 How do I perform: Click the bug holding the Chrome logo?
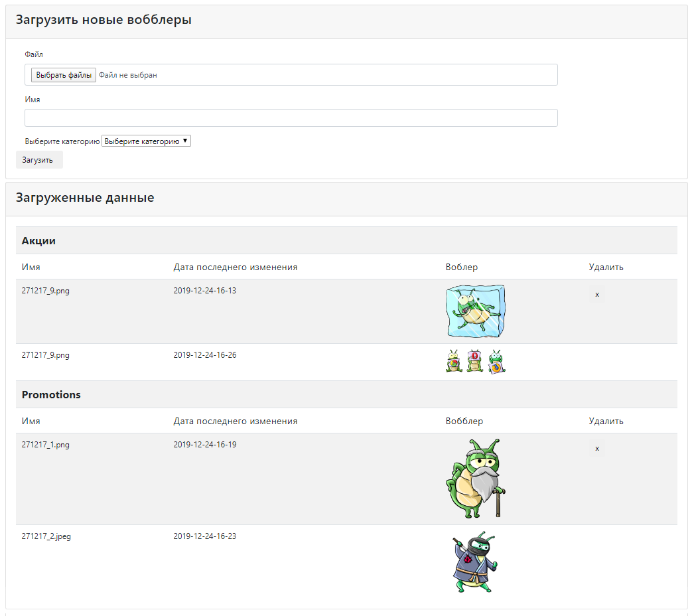454,361
